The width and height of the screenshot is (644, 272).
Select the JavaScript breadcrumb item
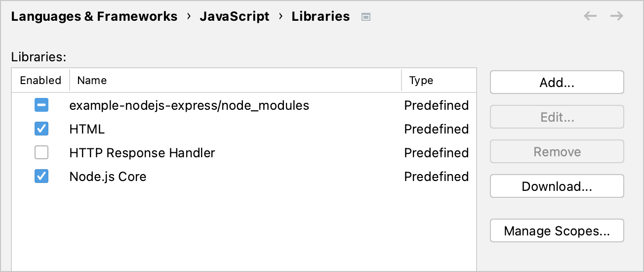click(x=235, y=16)
